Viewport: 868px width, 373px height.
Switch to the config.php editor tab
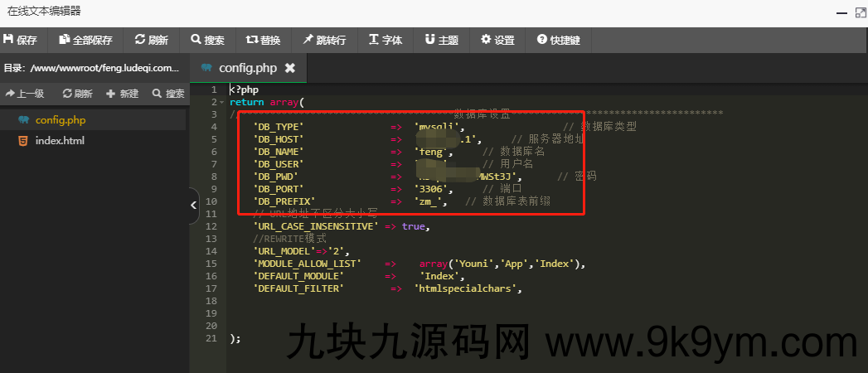click(247, 68)
